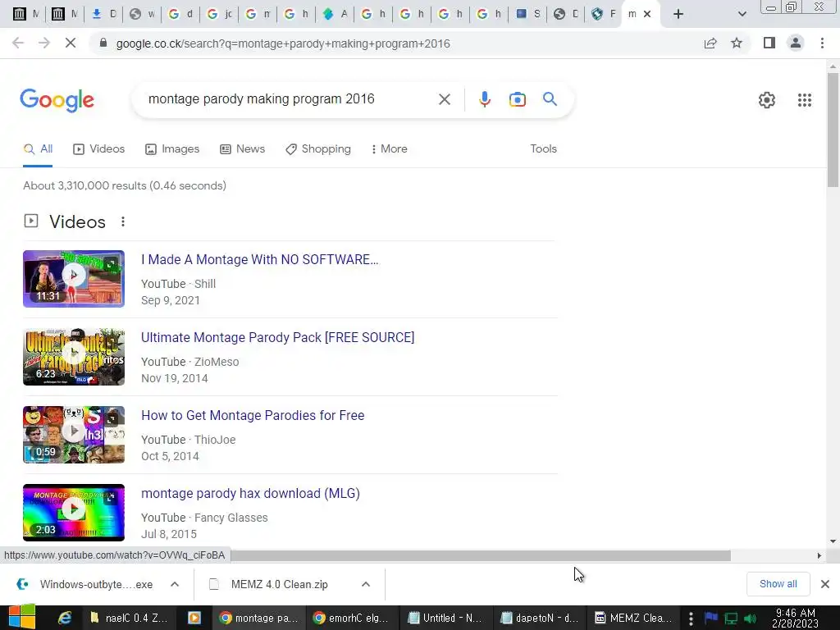The width and height of the screenshot is (840, 630).
Task: Open How to Get Montage Parodies link
Action: (x=253, y=416)
